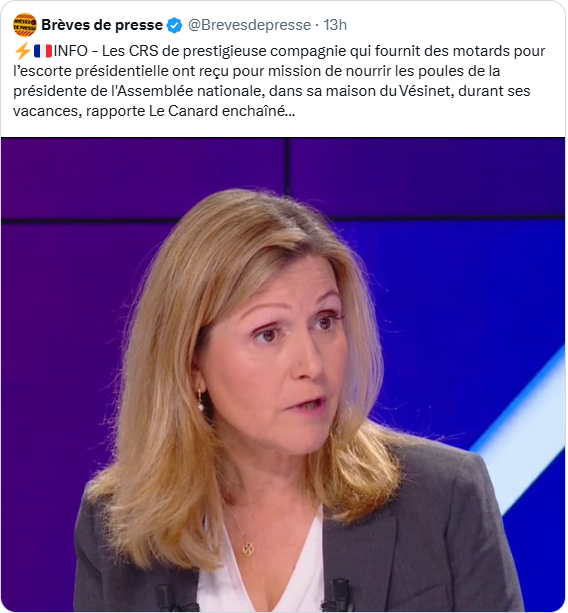
Task: Open the Brèves de presse display name
Action: (x=102, y=25)
